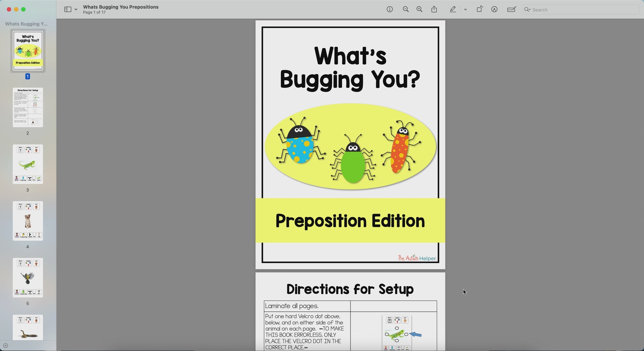
Task: Click the document Inspector info icon
Action: pos(390,10)
